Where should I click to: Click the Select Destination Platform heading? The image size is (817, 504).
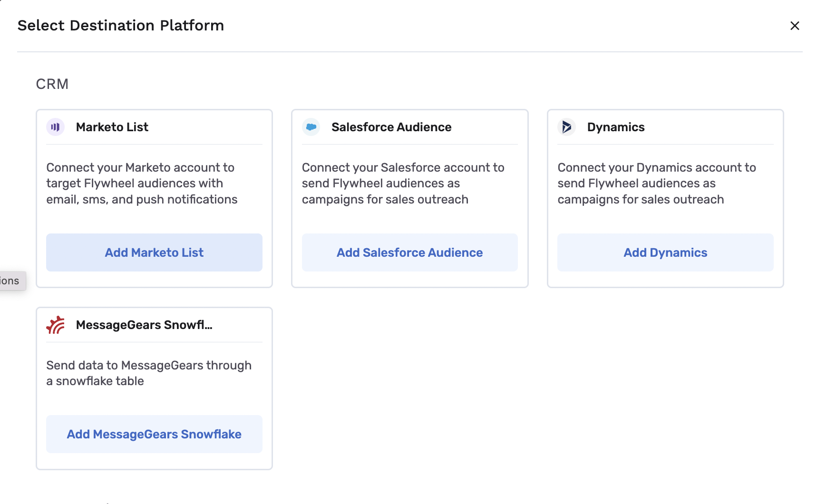pyautogui.click(x=121, y=25)
